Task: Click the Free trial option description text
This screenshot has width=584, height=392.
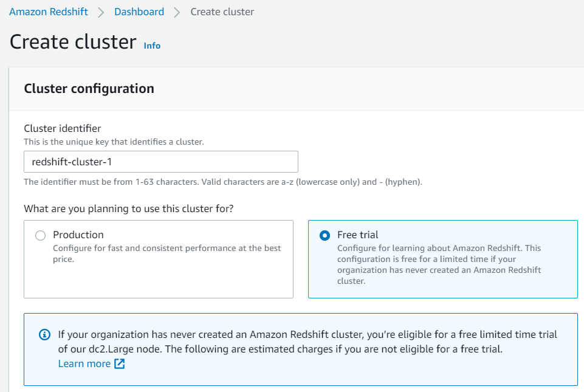Action: 439,264
